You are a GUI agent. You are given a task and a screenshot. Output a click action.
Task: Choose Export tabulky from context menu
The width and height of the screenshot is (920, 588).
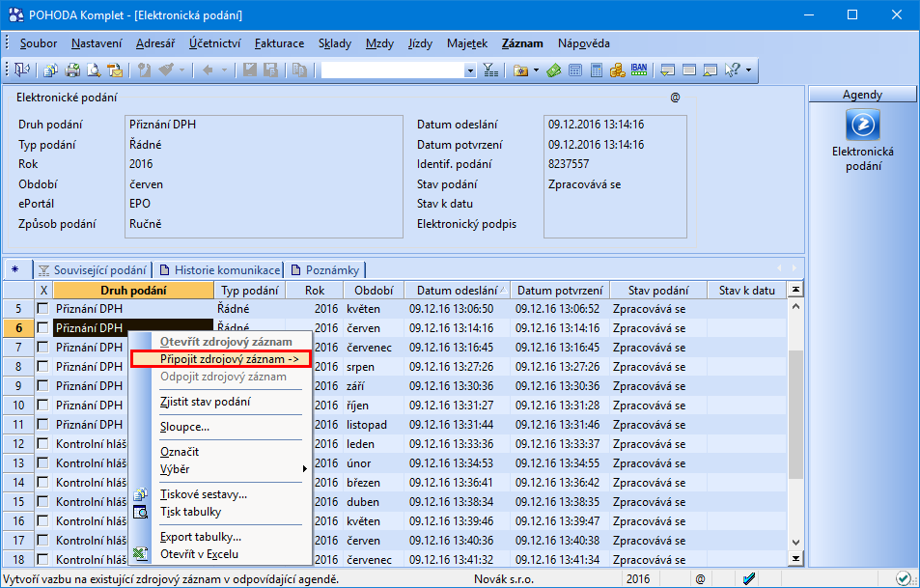coord(200,536)
